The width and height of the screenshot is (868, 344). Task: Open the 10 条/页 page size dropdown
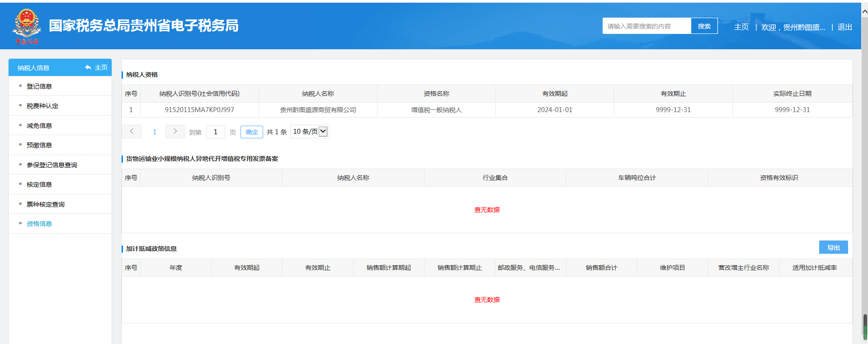pyautogui.click(x=310, y=132)
